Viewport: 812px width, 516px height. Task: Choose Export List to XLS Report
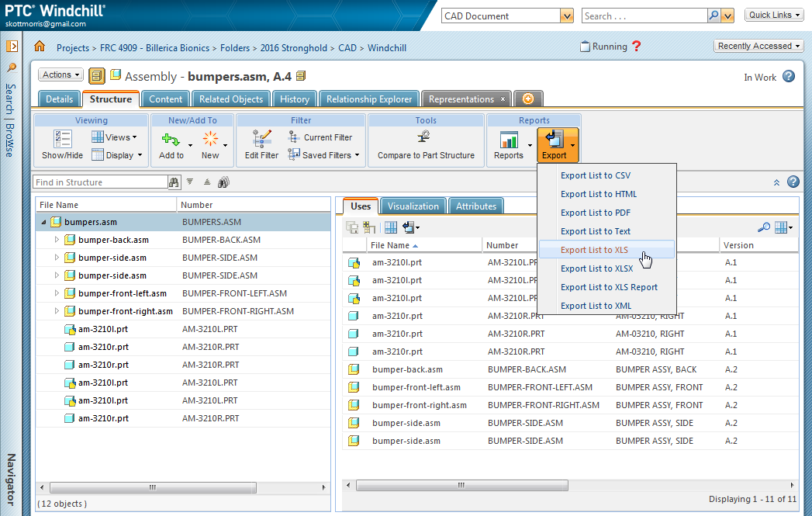[x=609, y=287]
